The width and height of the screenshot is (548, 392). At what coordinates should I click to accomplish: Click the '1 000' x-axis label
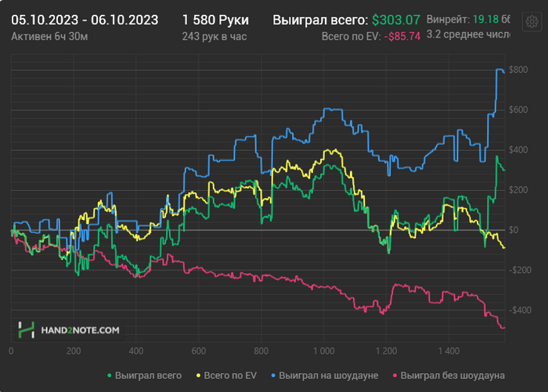[x=323, y=351]
